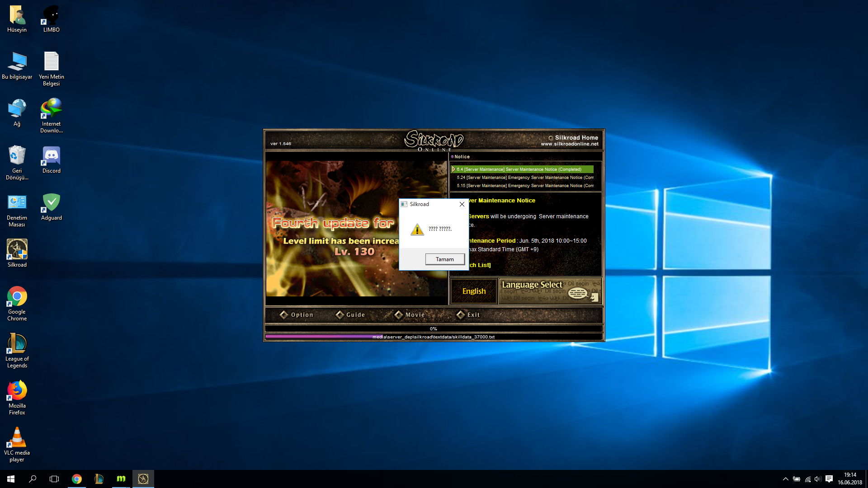Click the Patch List heading text
The width and height of the screenshot is (868, 488).
[480, 265]
